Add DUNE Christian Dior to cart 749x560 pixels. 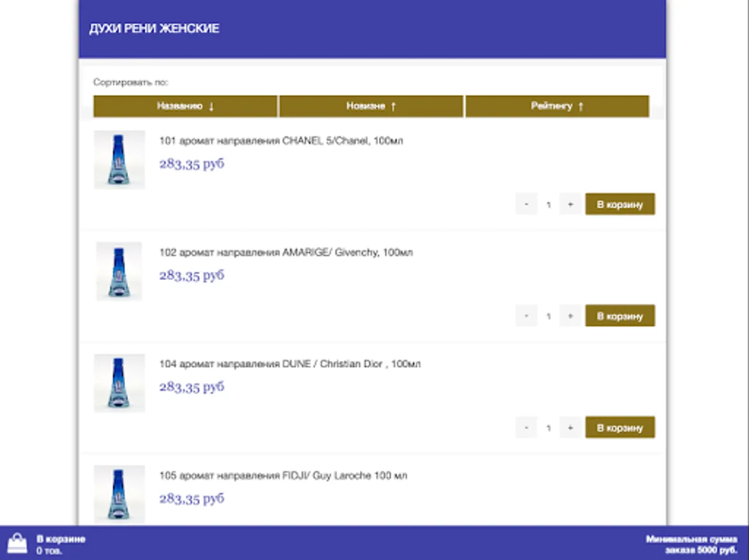tap(620, 427)
